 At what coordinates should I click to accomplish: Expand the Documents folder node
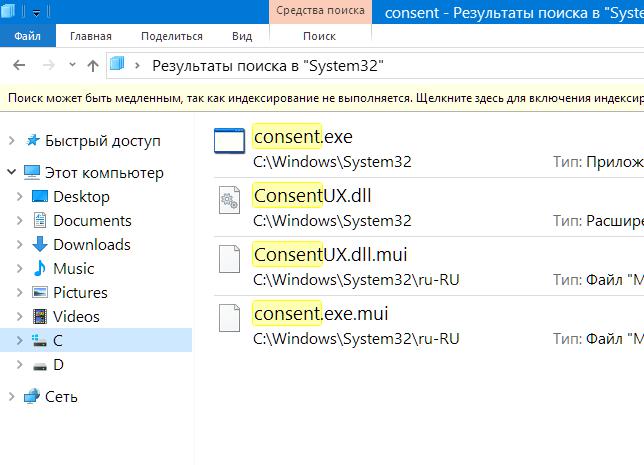pyautogui.click(x=19, y=221)
